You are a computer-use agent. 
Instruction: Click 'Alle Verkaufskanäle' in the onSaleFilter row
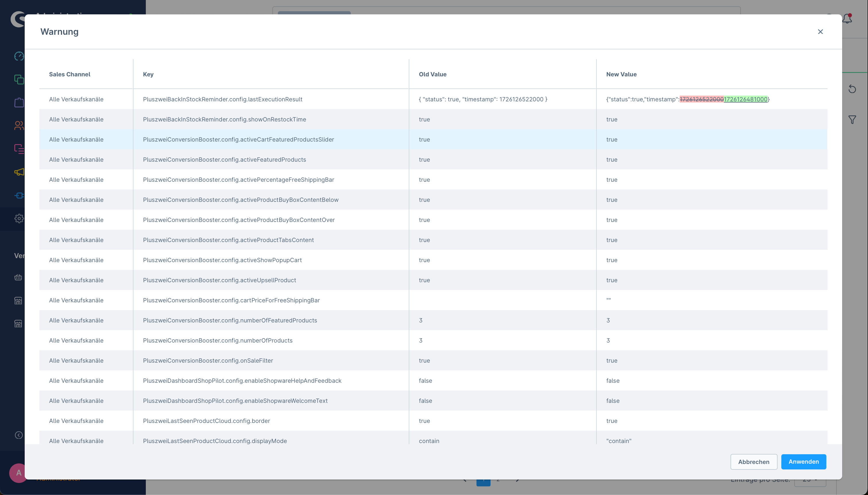pos(76,360)
